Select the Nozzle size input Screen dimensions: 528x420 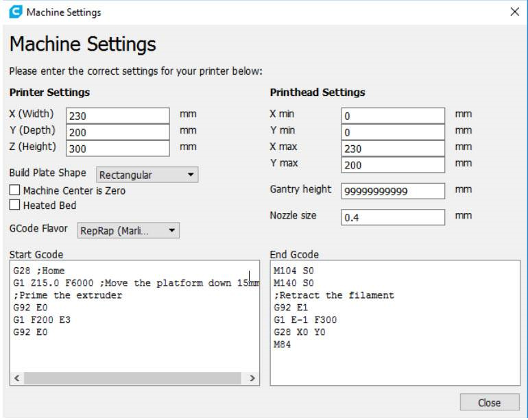pyautogui.click(x=393, y=217)
